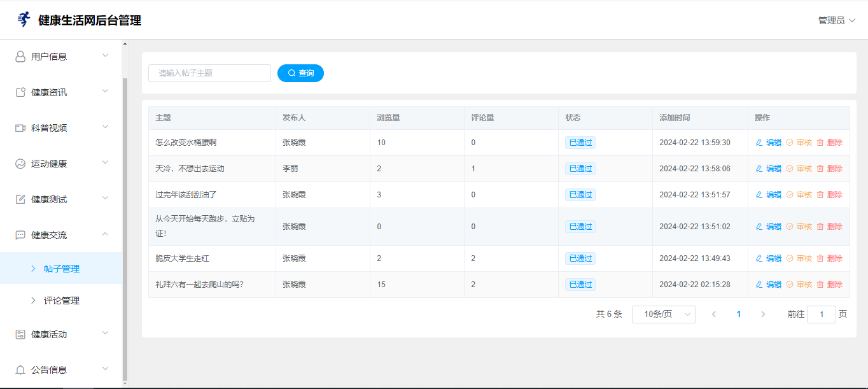Expand the 健康资讯 menu section

point(105,92)
